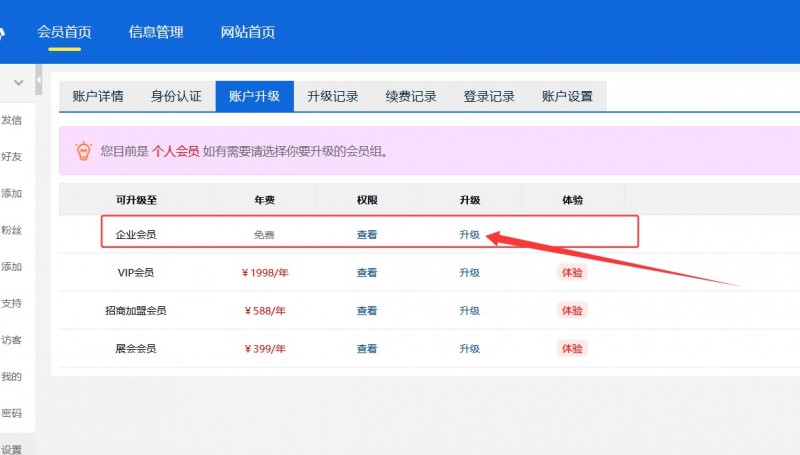Click the ¥399/年 price
The width and height of the screenshot is (800, 455).
coord(265,349)
